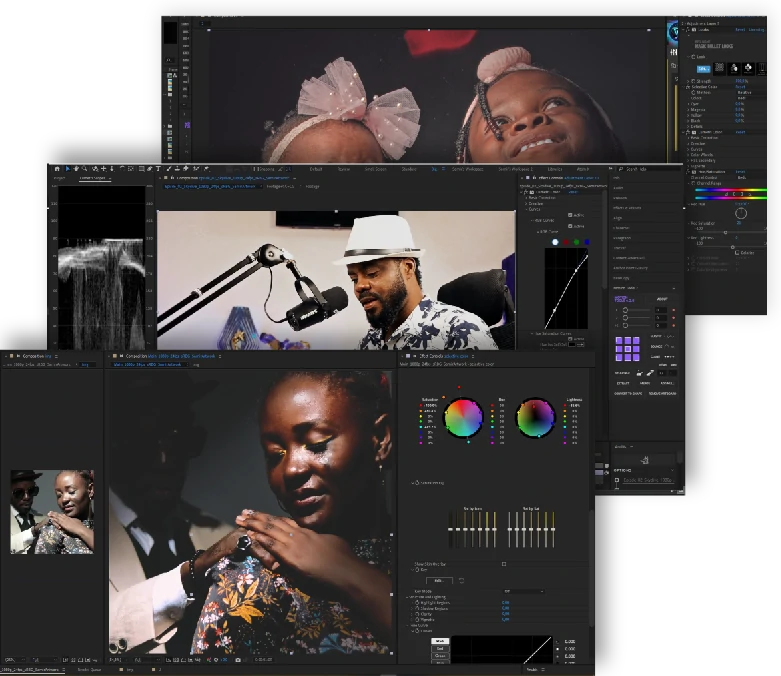Image resolution: width=781 pixels, height=676 pixels.
Task: Select the white RGB channel circle in Curves
Action: click(x=555, y=241)
